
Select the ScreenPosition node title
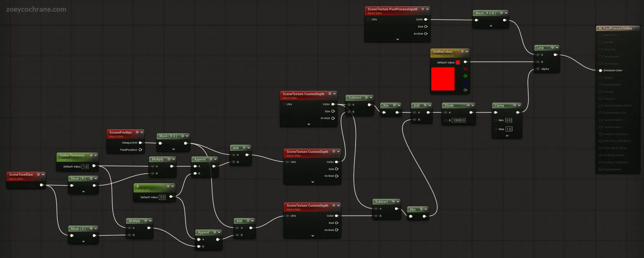pyautogui.click(x=121, y=133)
